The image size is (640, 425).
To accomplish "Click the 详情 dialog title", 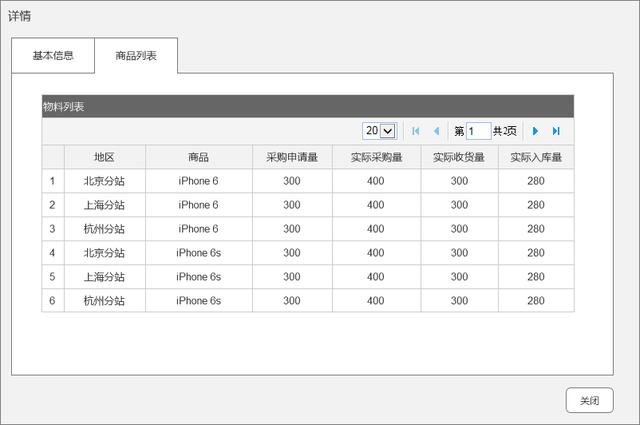I will (x=20, y=16).
